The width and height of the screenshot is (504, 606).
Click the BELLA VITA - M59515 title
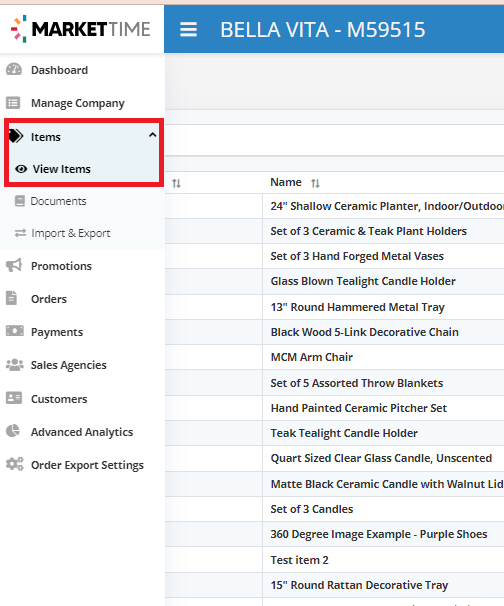point(323,30)
